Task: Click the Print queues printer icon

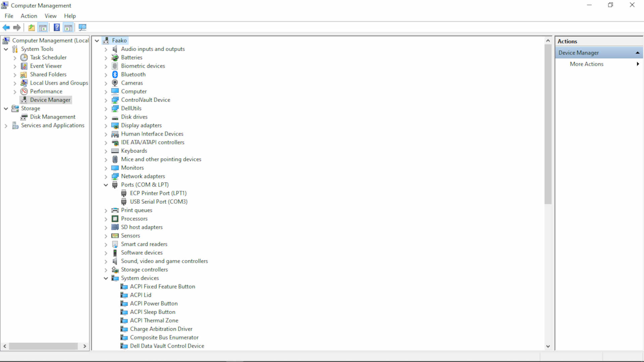Action: point(115,210)
